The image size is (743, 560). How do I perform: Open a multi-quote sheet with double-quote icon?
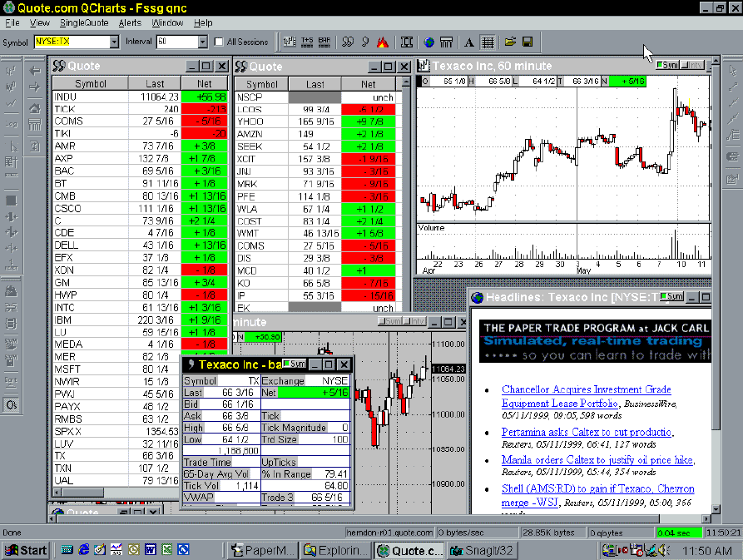[x=347, y=42]
